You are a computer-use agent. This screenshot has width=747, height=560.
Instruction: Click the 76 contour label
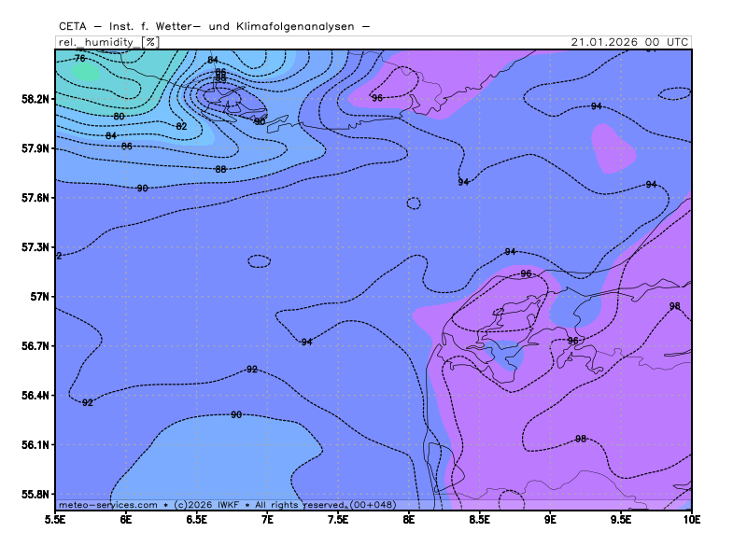80,58
